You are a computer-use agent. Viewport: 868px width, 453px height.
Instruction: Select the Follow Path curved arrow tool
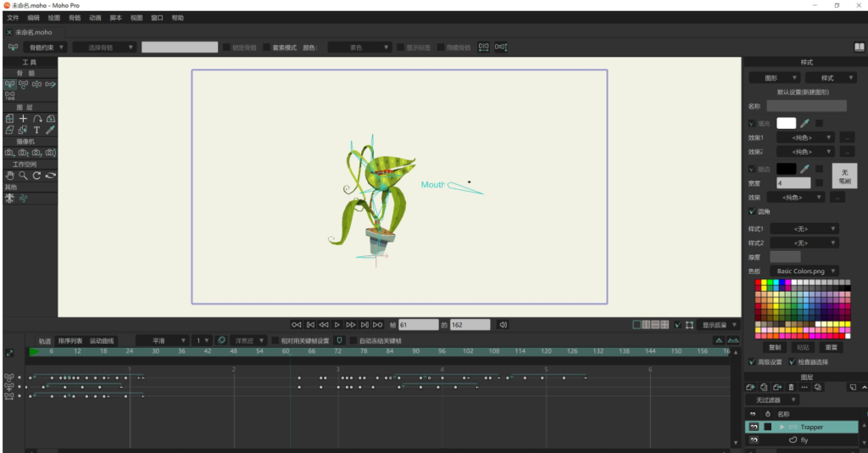click(x=37, y=119)
